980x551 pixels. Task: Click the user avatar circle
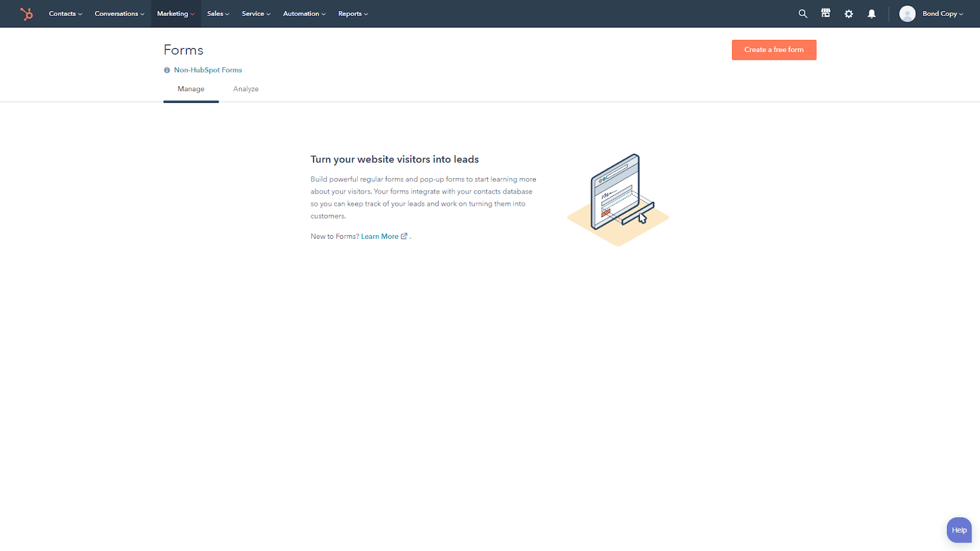(x=907, y=13)
